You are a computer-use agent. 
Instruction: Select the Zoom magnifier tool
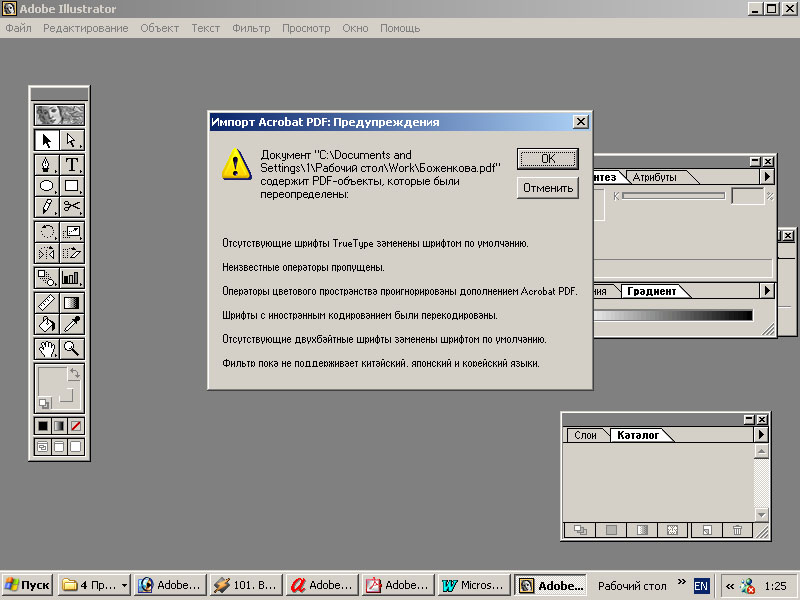71,349
